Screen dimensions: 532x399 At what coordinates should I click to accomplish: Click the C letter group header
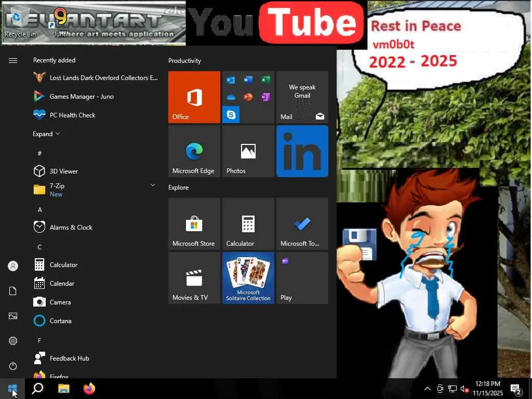(x=39, y=247)
